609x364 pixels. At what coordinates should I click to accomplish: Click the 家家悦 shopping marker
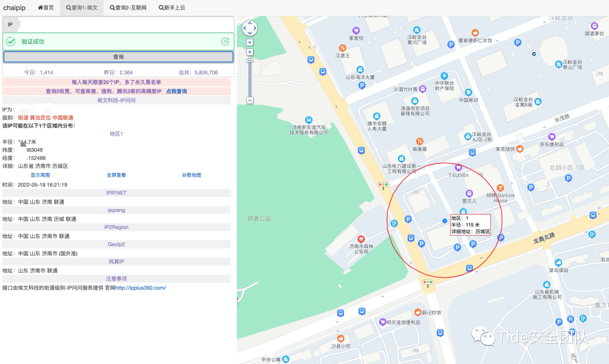click(356, 30)
